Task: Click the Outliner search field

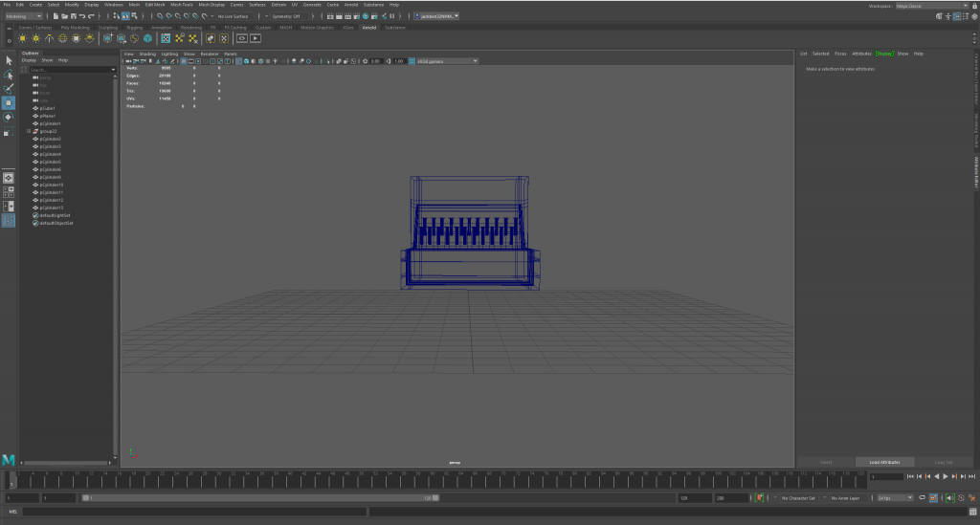Action: (x=67, y=70)
